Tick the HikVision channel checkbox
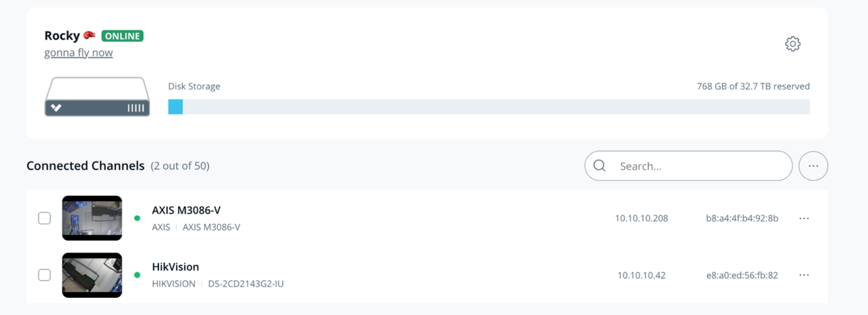868x315 pixels. [x=44, y=275]
